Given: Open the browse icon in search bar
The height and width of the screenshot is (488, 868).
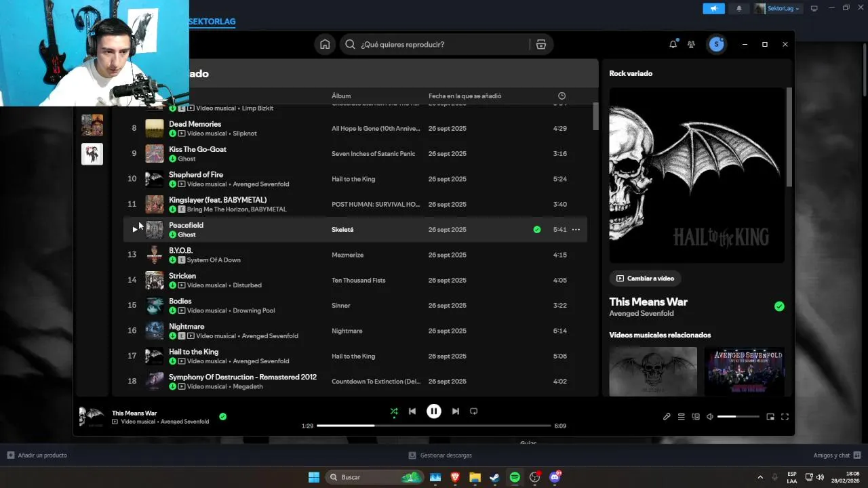Looking at the screenshot, I should [x=540, y=44].
